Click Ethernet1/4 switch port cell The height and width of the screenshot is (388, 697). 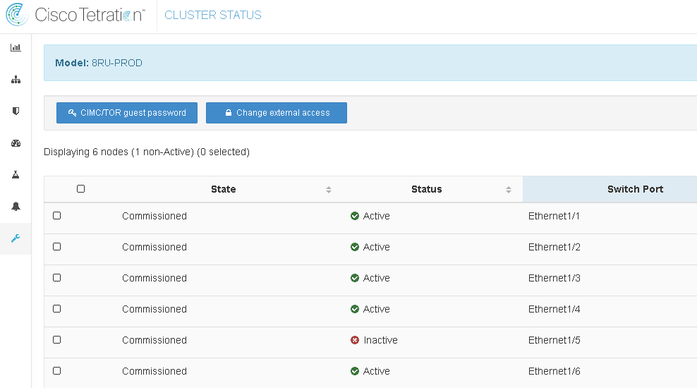[x=554, y=309]
